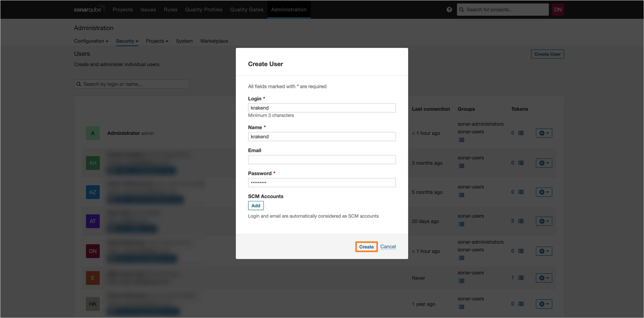Viewport: 644px width, 318px height.
Task: Click the SonarQube logo
Action: 89,9
